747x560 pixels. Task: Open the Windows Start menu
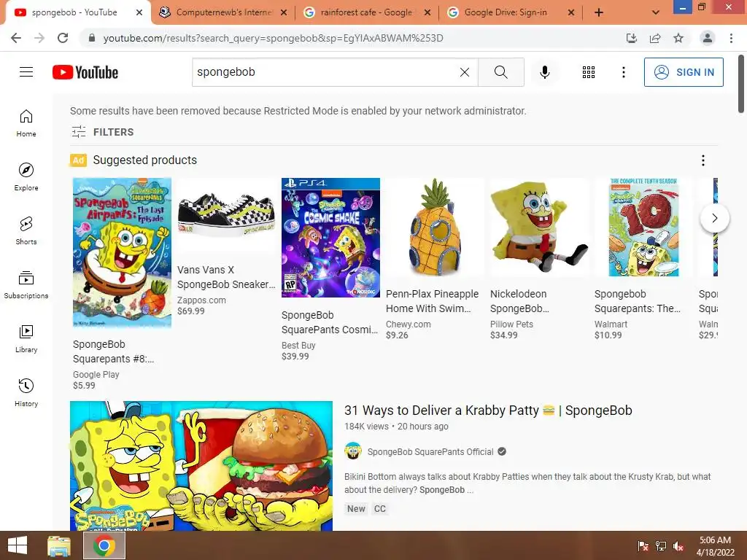coord(18,545)
